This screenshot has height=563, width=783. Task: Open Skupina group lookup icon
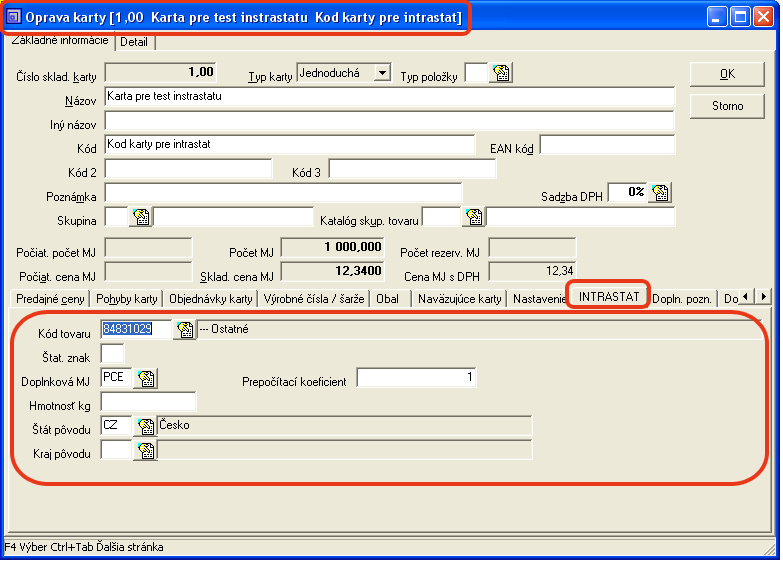pyautogui.click(x=141, y=217)
